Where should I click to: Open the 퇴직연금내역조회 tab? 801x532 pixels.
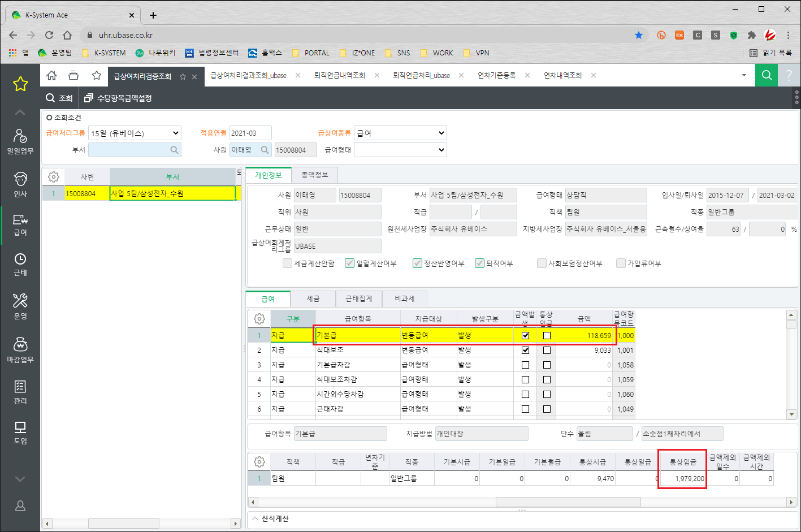tap(340, 75)
